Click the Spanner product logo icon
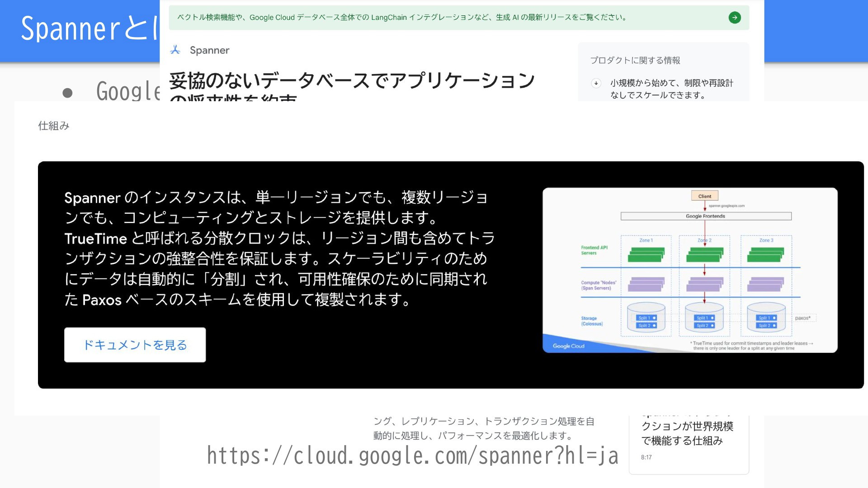This screenshot has width=868, height=488. point(175,50)
